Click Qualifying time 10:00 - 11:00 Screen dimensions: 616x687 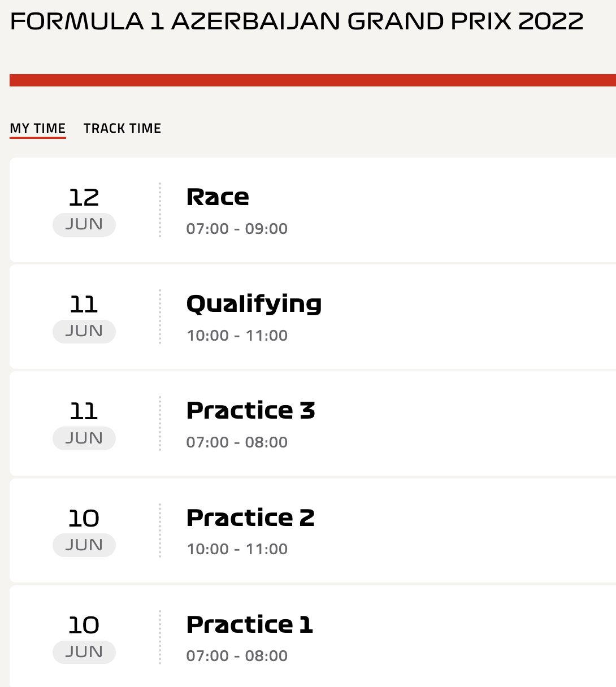(x=237, y=336)
